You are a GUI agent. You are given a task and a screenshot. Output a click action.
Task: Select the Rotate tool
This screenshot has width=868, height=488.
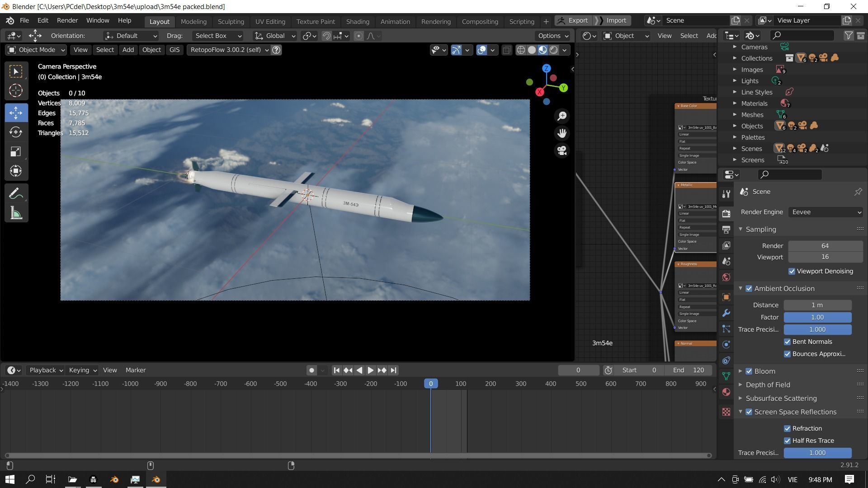pos(16,132)
